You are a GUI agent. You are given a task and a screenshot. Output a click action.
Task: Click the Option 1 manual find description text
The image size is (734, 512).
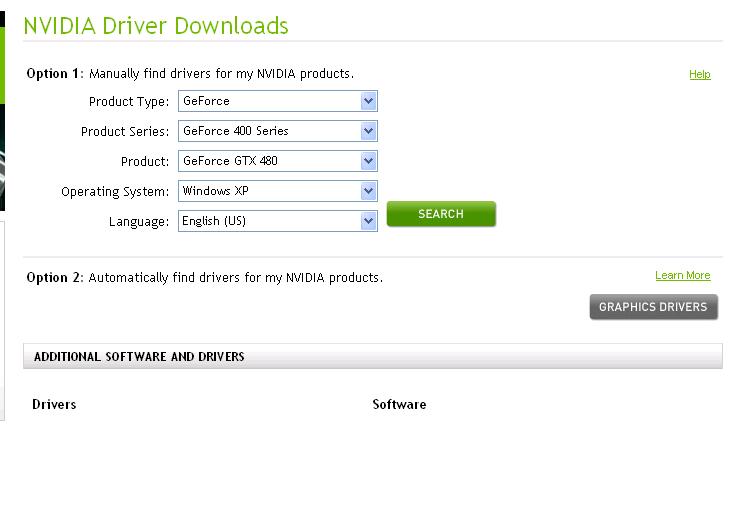190,74
